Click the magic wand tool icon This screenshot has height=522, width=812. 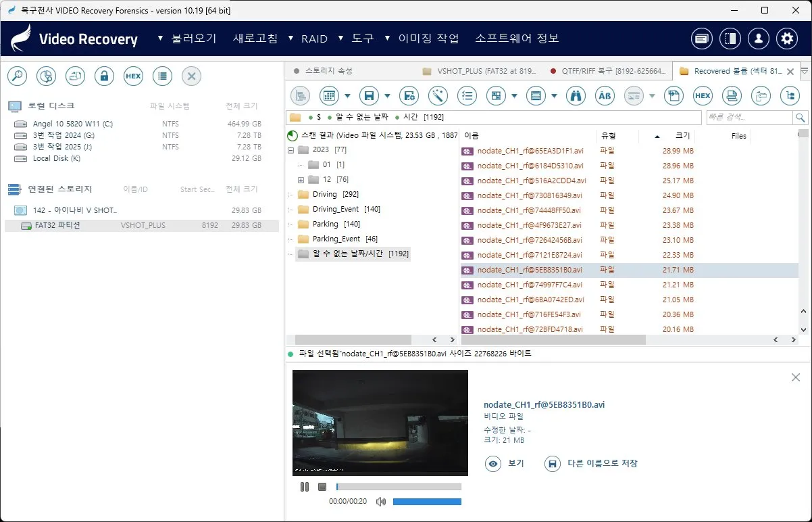pos(438,96)
